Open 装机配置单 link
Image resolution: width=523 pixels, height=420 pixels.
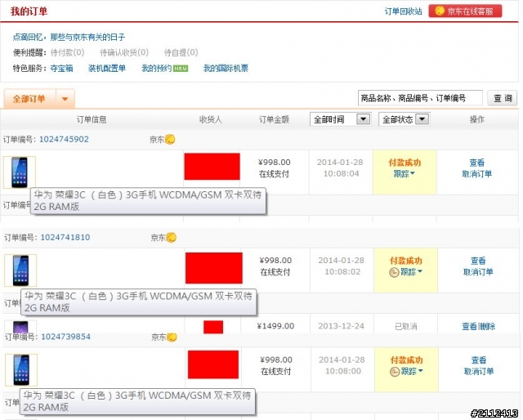pyautogui.click(x=107, y=69)
